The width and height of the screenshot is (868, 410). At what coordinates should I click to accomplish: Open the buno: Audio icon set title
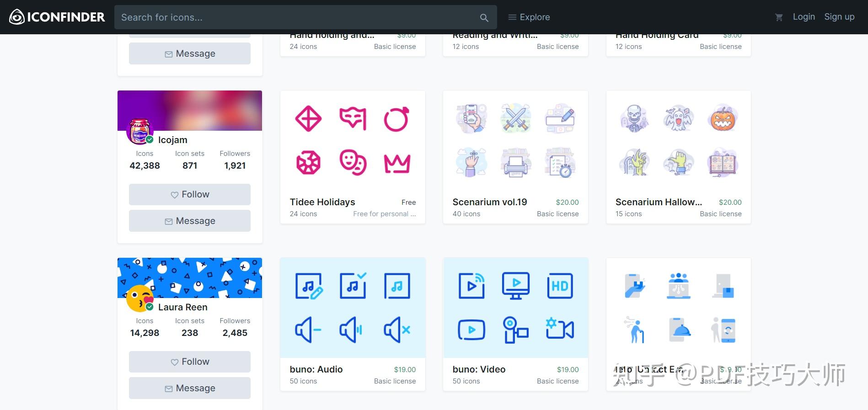pyautogui.click(x=316, y=369)
